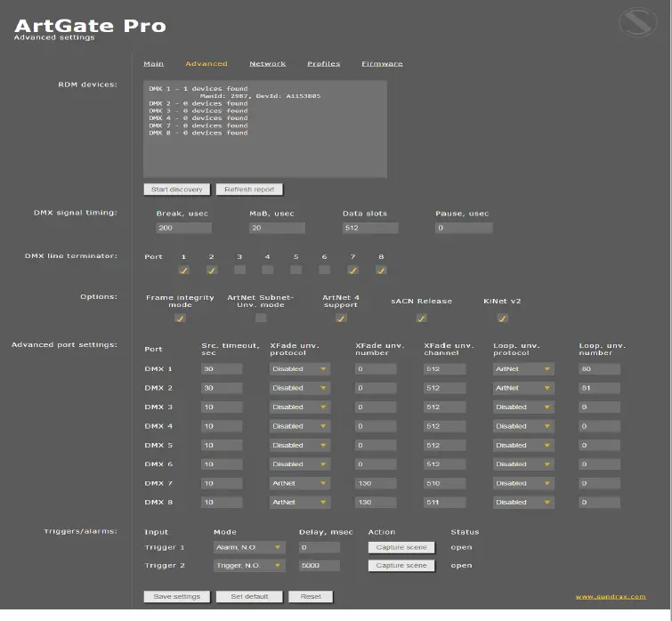Image resolution: width=672 pixels, height=621 pixels.
Task: Click DMX 3 Src. timeout field
Action: 222,407
